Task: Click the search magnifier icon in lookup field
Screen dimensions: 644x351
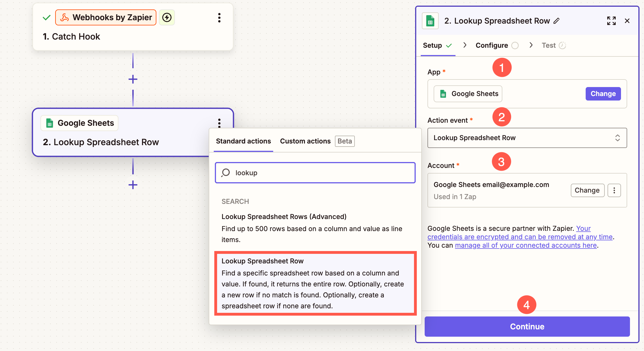Action: tap(226, 173)
